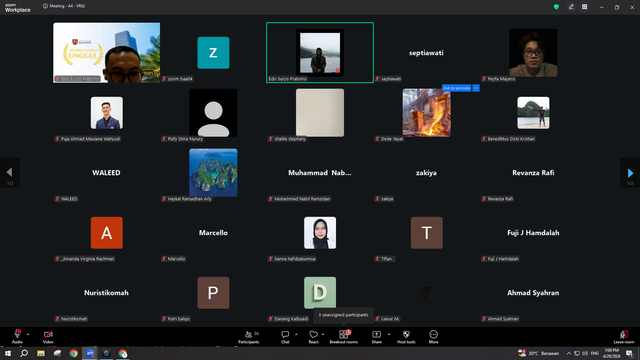The height and width of the screenshot is (360, 640).
Task: Open Google Chrome from taskbar
Action: tap(73, 353)
